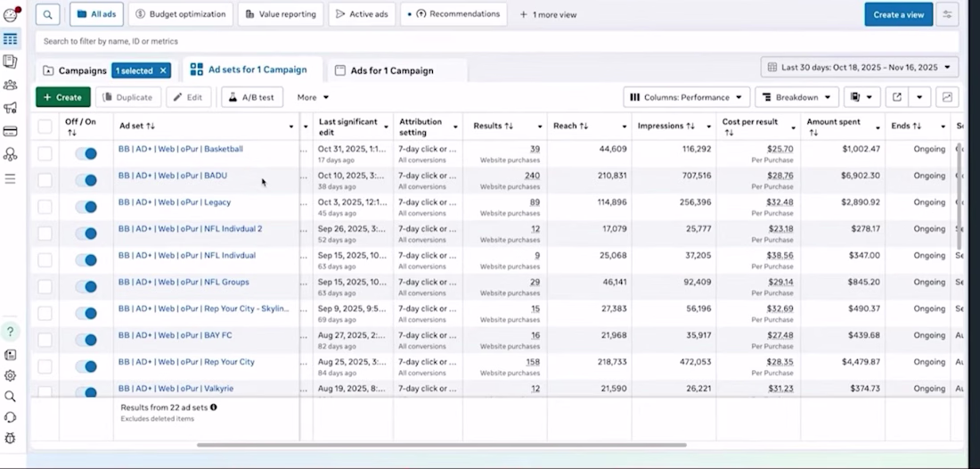
Task: Click the bug report icon
Action: coord(10,438)
